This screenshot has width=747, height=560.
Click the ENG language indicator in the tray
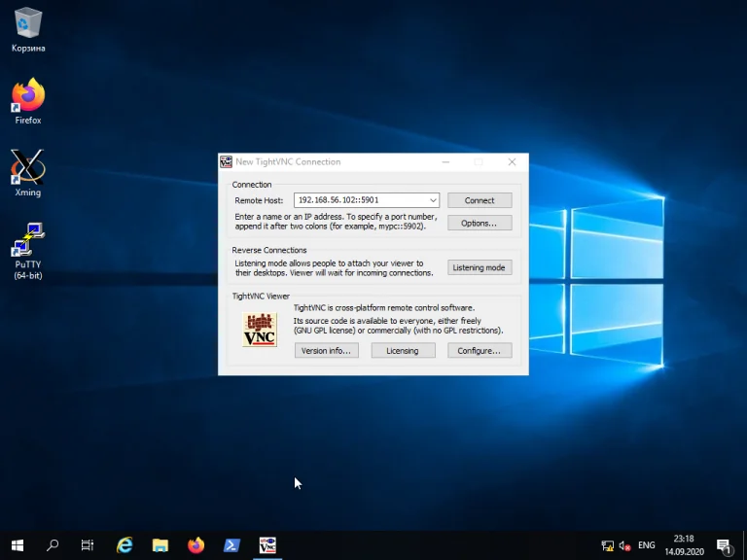(x=647, y=545)
